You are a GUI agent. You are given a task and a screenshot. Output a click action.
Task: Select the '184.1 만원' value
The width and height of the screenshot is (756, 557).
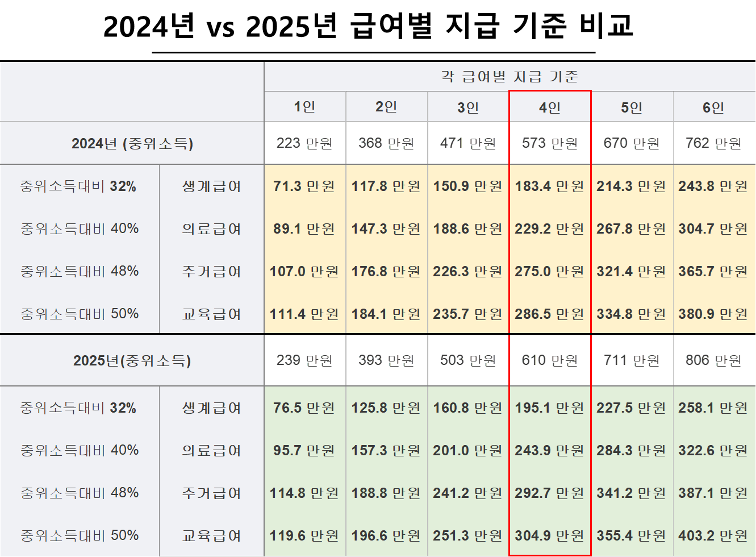386,314
